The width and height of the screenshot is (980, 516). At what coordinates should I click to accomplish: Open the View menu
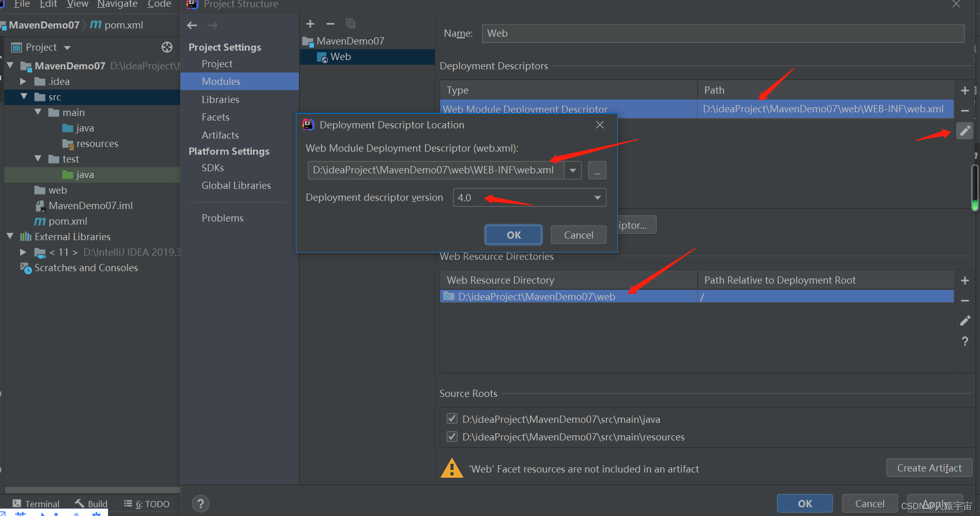click(x=78, y=4)
